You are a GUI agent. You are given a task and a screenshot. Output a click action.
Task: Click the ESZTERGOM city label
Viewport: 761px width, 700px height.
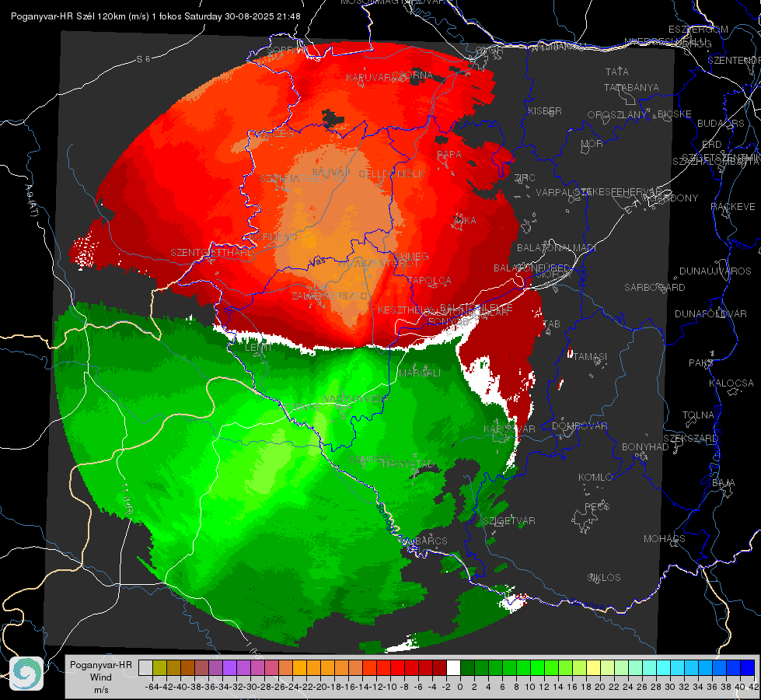click(698, 30)
